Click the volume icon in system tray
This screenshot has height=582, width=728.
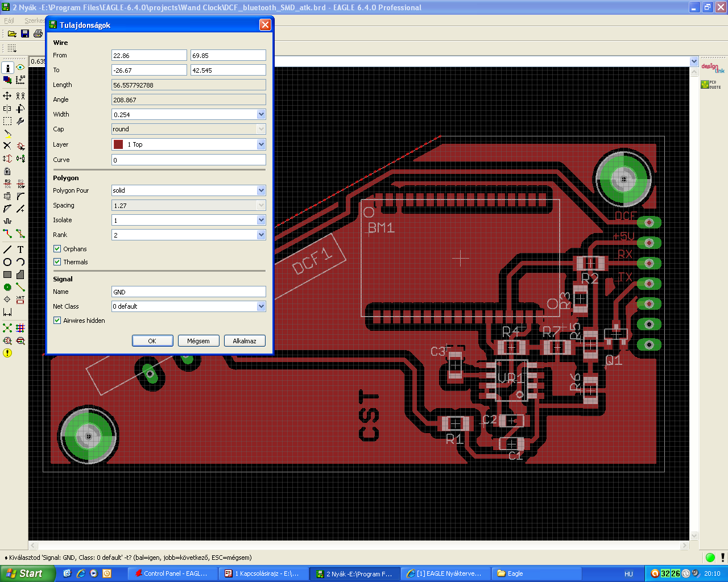696,573
